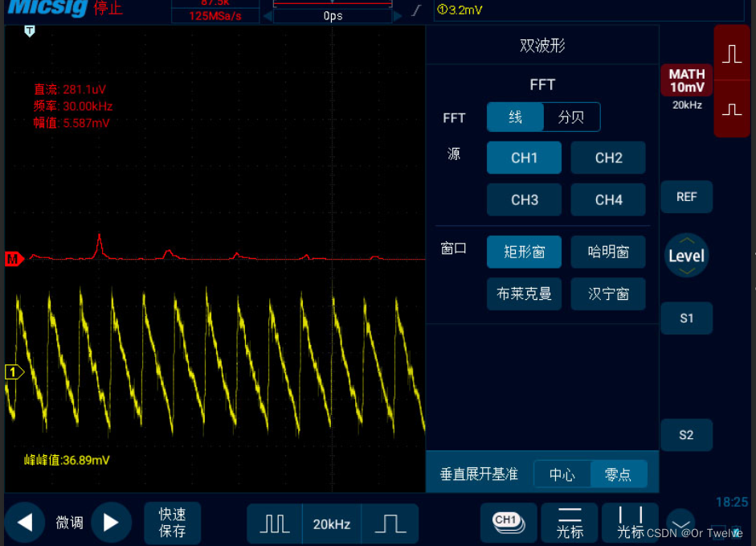The image size is (756, 546).
Task: Tap the S1 button
Action: coord(687,318)
